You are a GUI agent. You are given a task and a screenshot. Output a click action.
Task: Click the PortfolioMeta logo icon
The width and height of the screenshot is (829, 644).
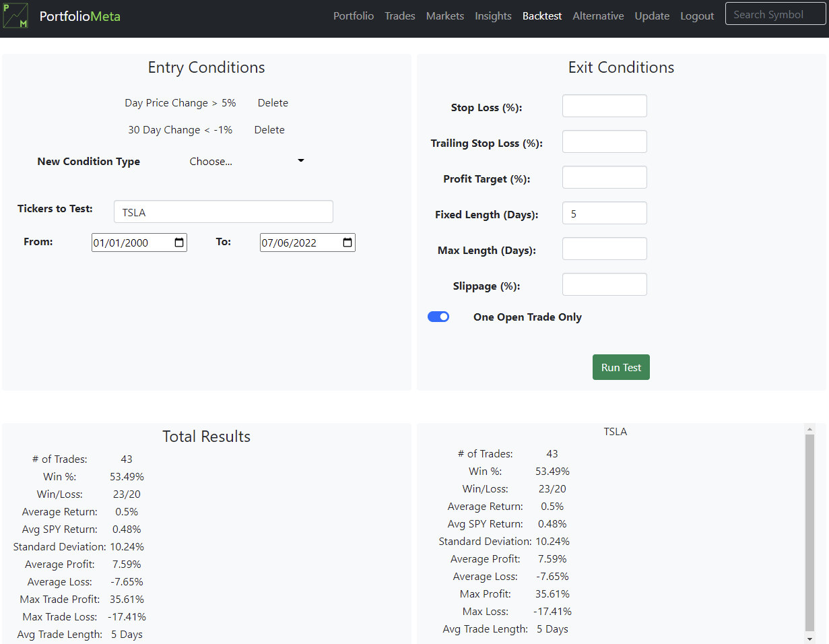tap(15, 15)
